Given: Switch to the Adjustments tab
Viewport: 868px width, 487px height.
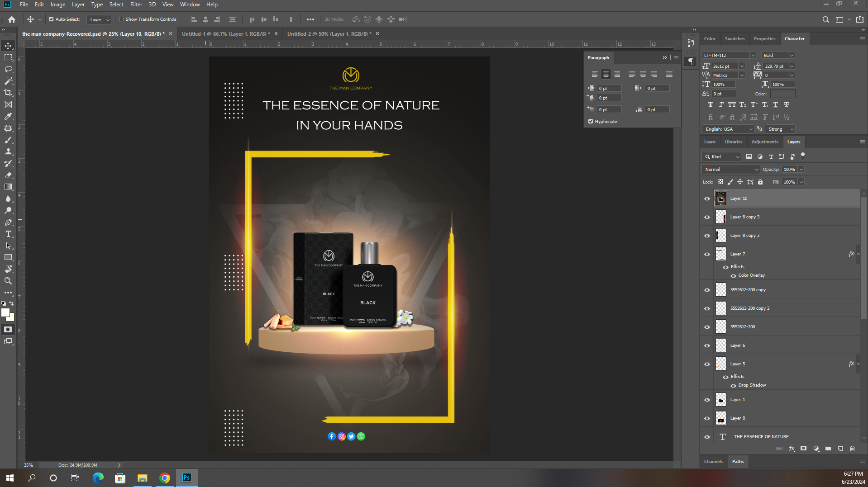Looking at the screenshot, I should pos(765,142).
